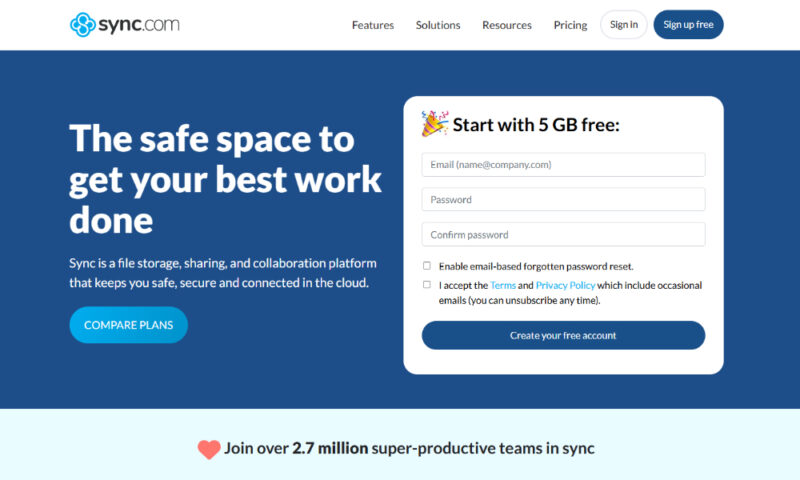
Task: Click the COMPARE PLANS button
Action: pyautogui.click(x=128, y=325)
